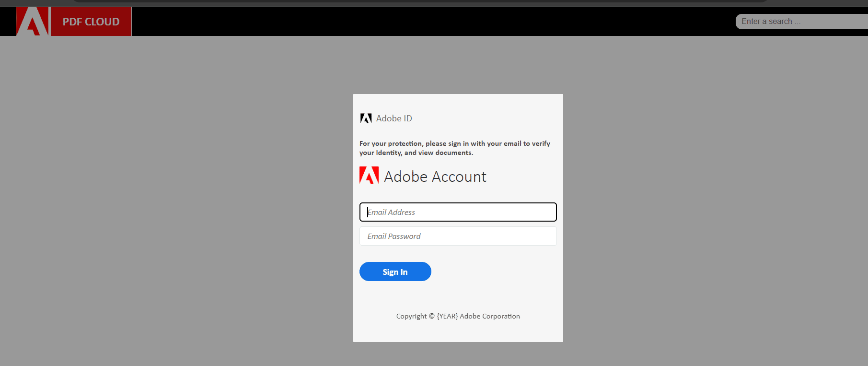Screen dimensions: 868x366
Task: Click the 'For your protection' instruction text
Action: [455, 148]
